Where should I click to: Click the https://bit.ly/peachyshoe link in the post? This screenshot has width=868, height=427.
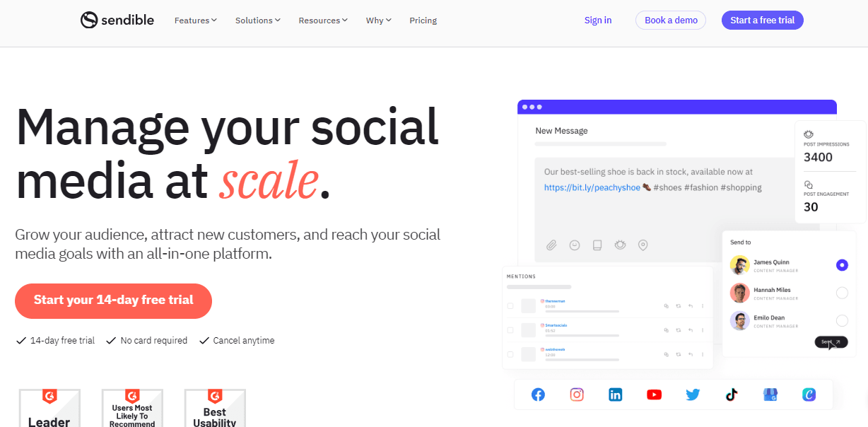(x=592, y=187)
